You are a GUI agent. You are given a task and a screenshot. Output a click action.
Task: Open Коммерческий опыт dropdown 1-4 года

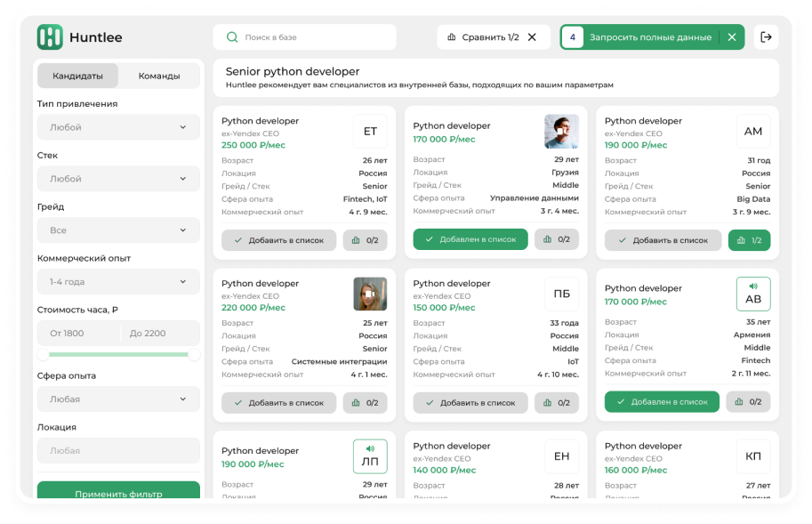point(118,282)
